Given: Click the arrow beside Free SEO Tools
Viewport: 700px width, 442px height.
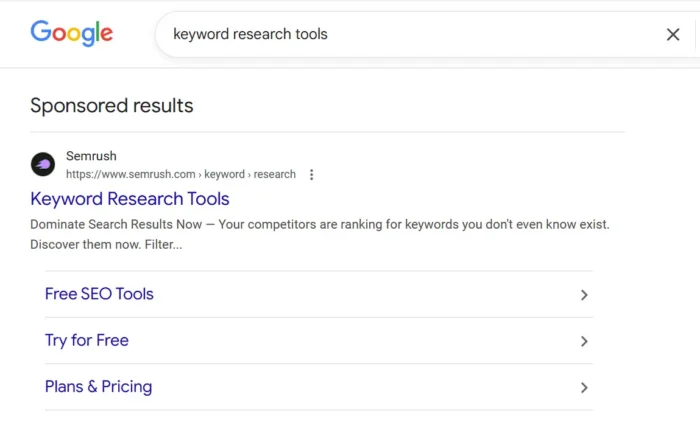Looking at the screenshot, I should point(584,295).
